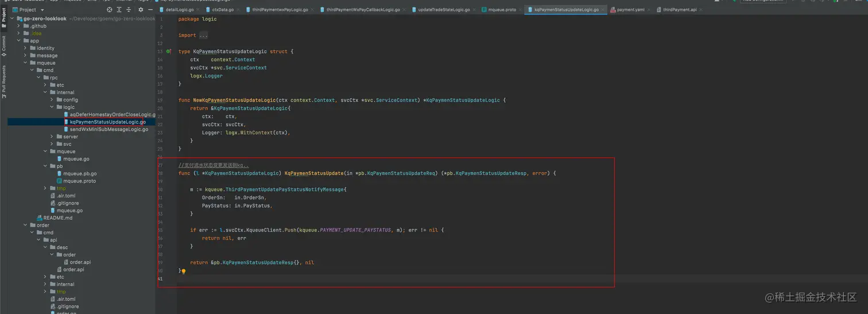Close the updateTradeStateLogic.go tab

(x=475, y=10)
